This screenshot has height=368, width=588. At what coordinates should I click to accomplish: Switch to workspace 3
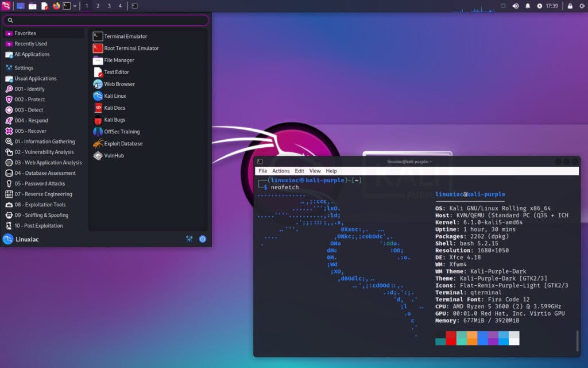coord(109,6)
